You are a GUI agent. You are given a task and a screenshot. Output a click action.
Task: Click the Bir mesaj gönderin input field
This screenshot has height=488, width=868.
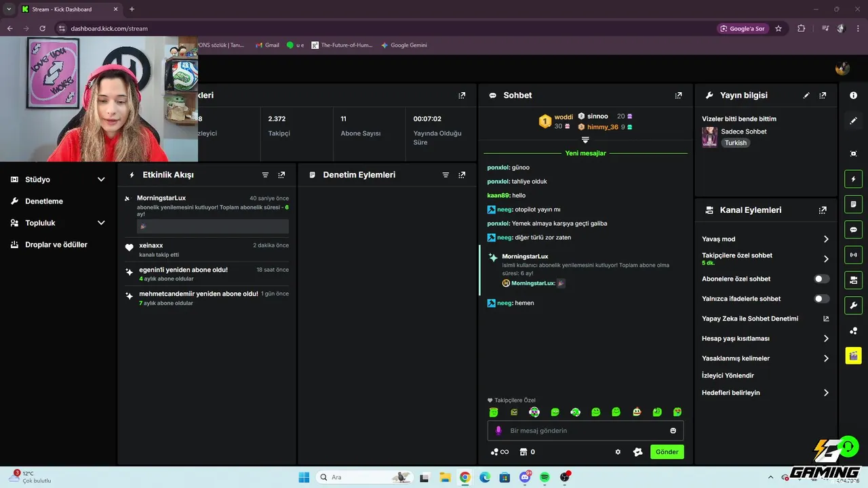(x=585, y=430)
